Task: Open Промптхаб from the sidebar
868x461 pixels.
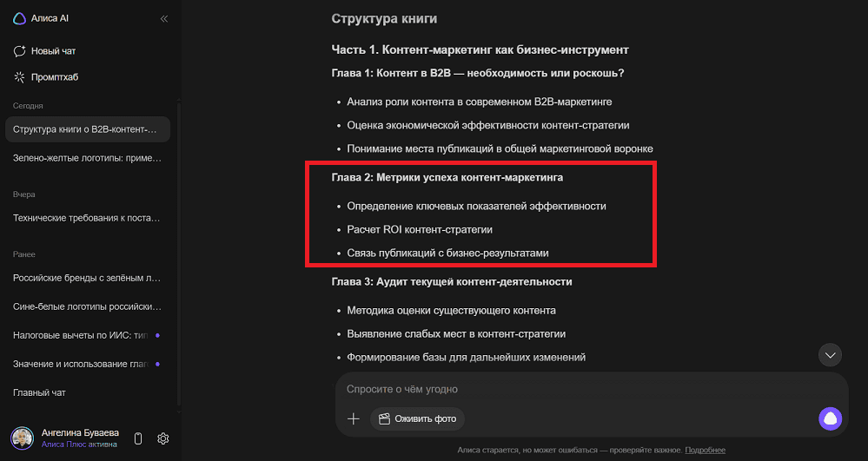Action: coord(54,77)
